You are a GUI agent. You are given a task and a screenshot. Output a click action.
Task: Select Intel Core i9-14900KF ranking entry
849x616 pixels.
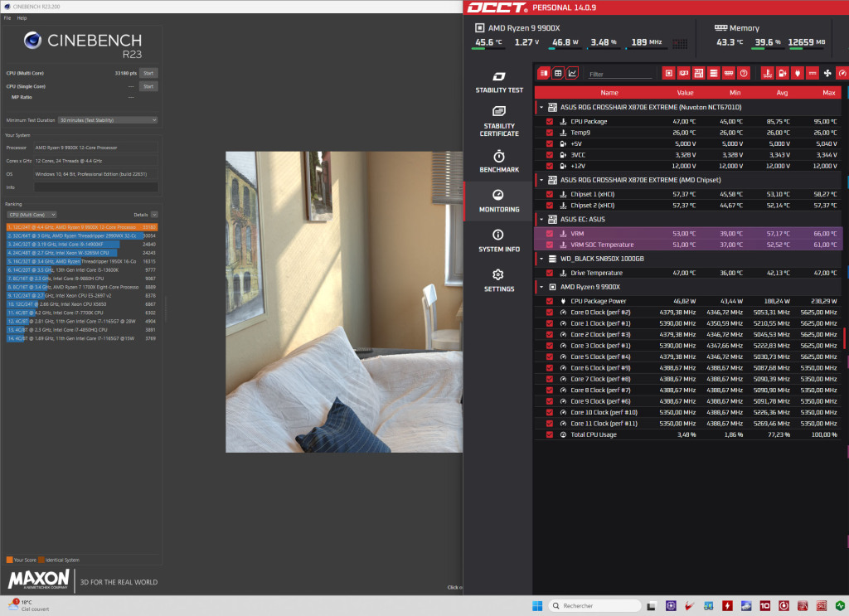click(82, 244)
